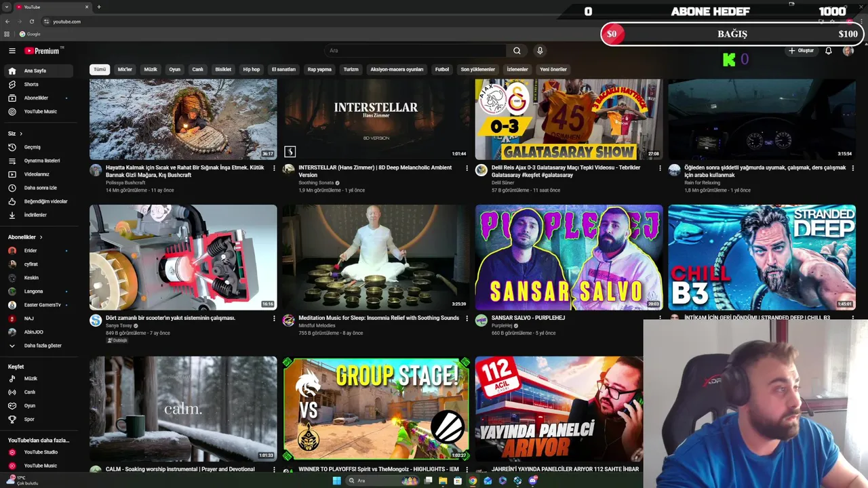Open the Mindful Melodies channel link
Screen dimensions: 868x488
tap(317, 326)
